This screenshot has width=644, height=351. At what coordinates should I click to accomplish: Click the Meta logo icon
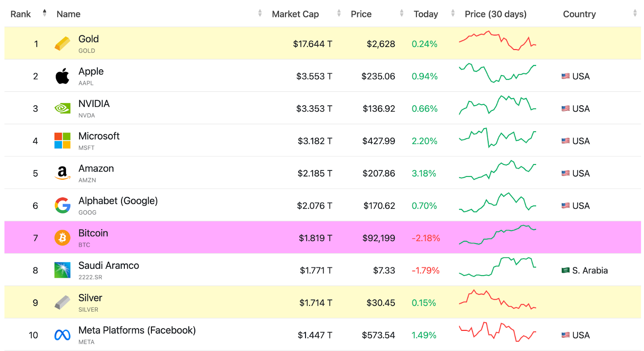(x=62, y=335)
